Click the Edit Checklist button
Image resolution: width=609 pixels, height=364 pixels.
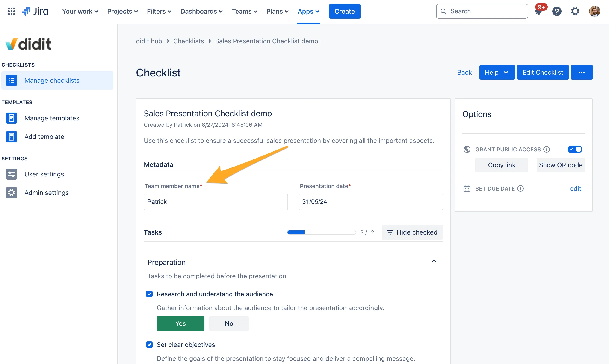tap(543, 72)
